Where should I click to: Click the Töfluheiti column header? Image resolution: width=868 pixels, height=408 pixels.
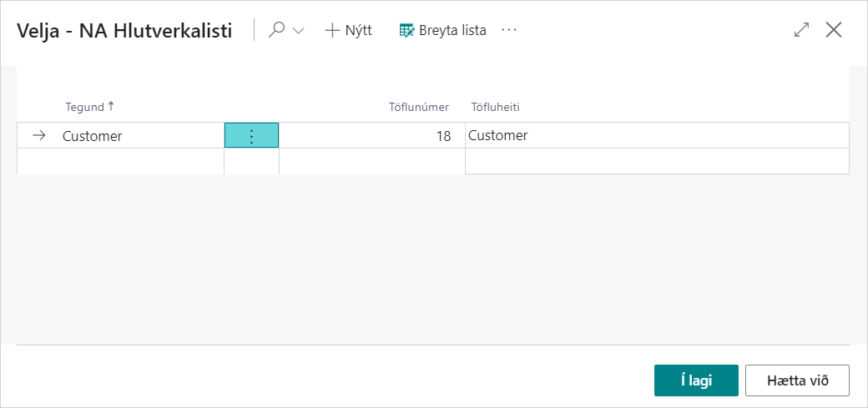[x=497, y=107]
